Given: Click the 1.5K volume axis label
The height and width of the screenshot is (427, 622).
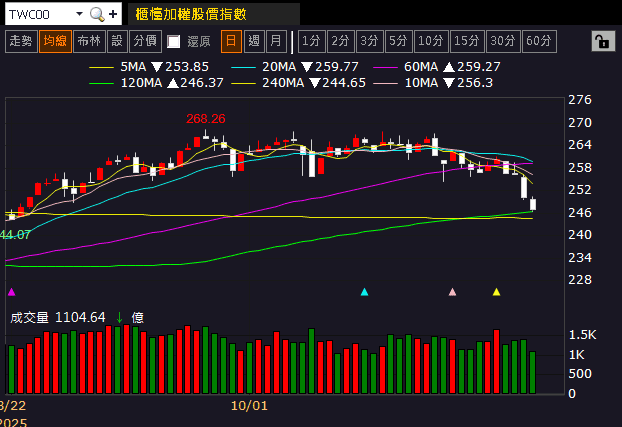Looking at the screenshot, I should coord(582,335).
